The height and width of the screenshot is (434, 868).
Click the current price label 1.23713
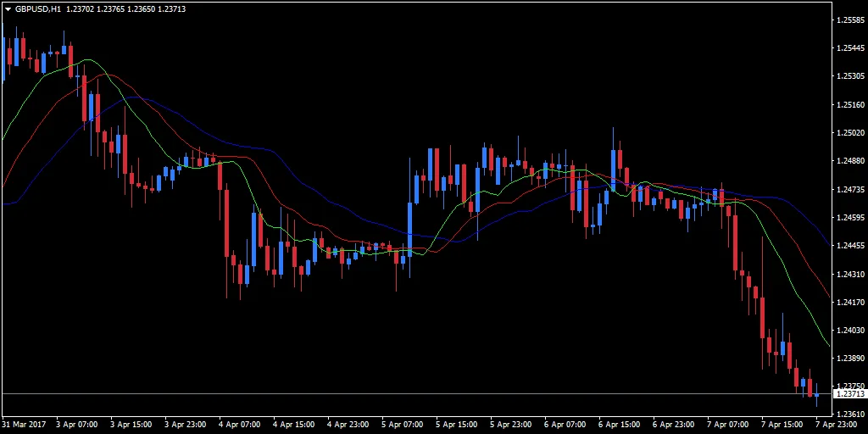tap(849, 394)
